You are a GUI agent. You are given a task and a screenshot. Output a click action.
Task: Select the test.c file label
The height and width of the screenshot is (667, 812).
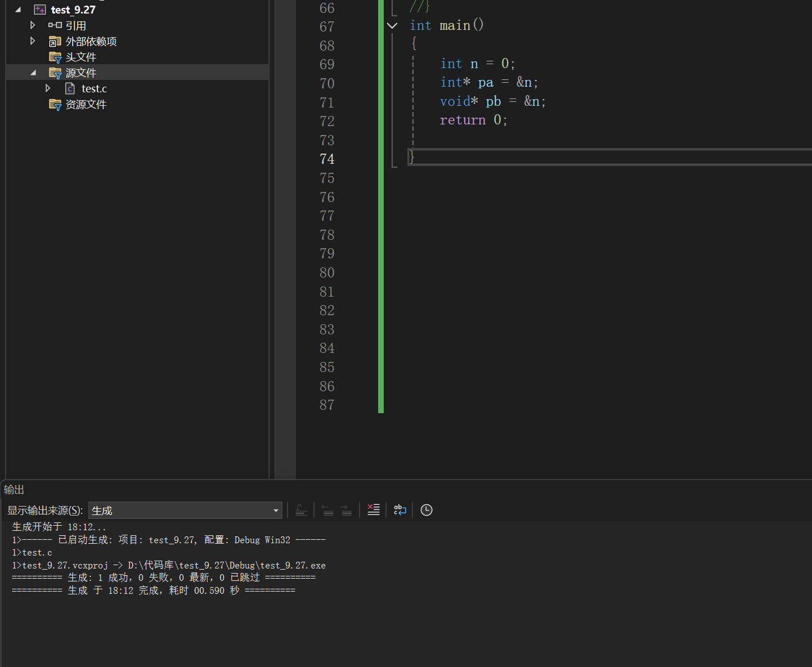pyautogui.click(x=94, y=88)
